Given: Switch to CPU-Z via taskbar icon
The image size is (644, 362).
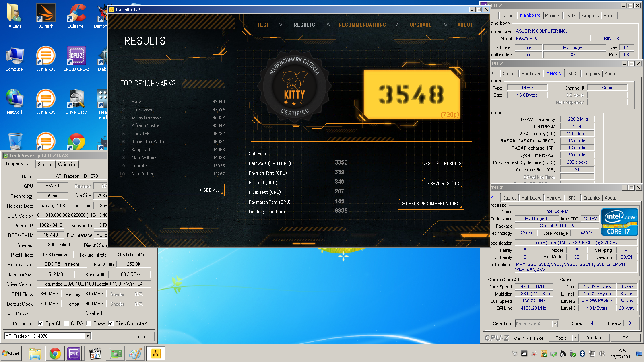Looking at the screenshot, I should click(74, 354).
